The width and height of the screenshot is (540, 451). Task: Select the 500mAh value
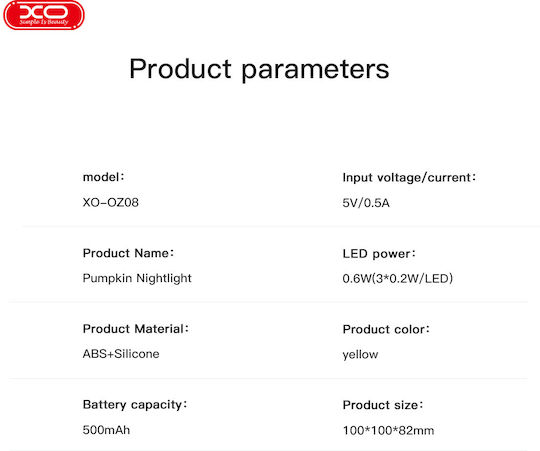106,430
